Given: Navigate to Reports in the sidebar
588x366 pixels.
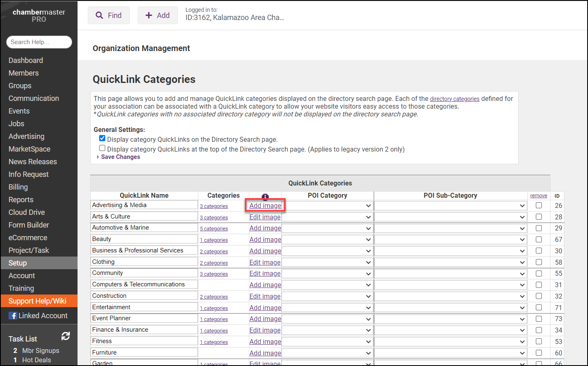Looking at the screenshot, I should [x=21, y=199].
